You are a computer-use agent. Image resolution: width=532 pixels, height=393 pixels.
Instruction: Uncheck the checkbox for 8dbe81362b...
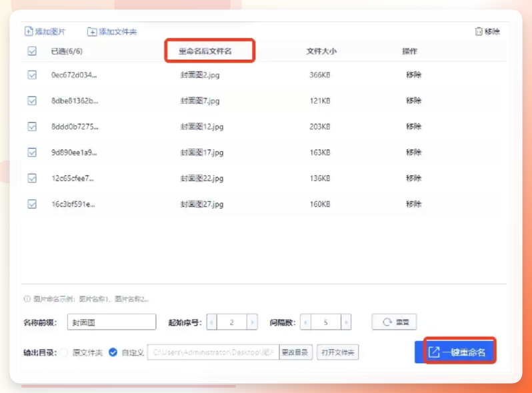point(32,101)
